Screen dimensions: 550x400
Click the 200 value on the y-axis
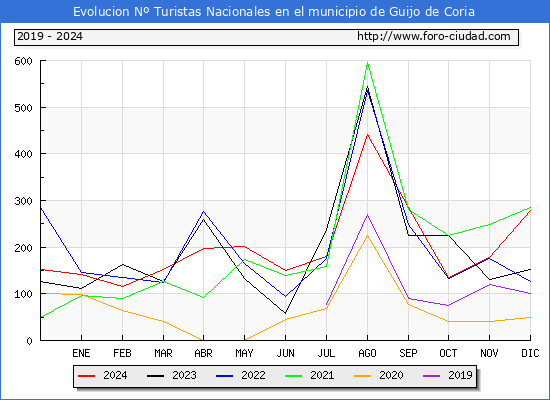pyautogui.click(x=24, y=248)
